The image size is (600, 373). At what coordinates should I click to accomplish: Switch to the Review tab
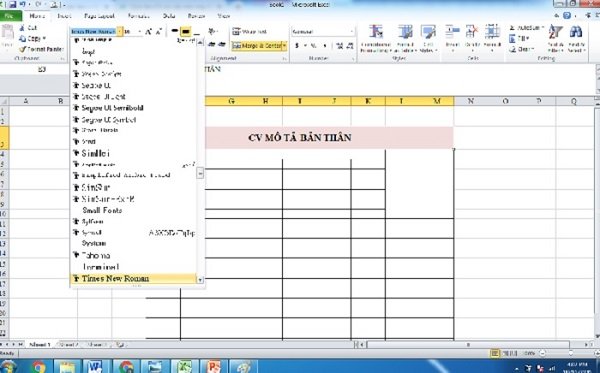coord(196,16)
